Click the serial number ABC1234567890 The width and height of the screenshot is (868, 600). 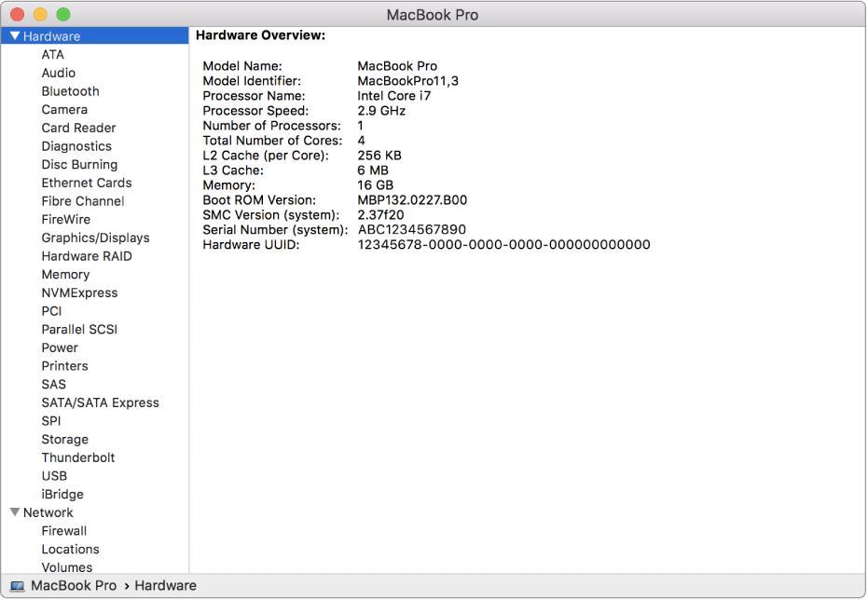tap(412, 229)
